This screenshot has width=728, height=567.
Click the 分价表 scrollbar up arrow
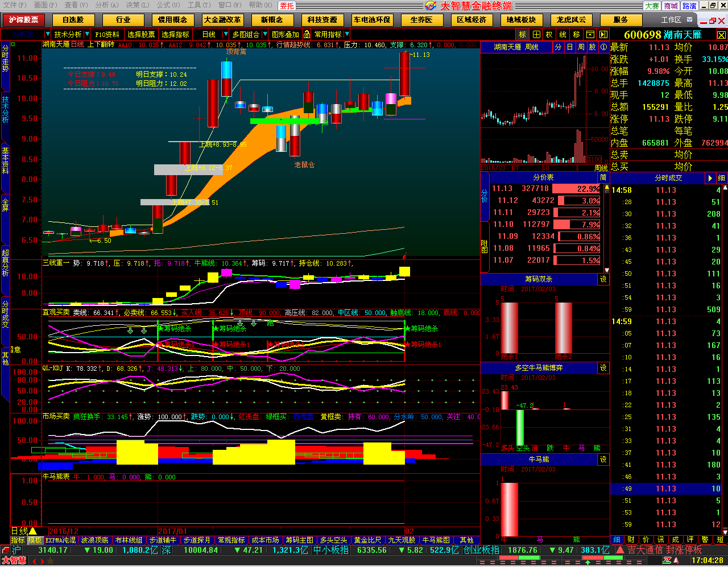click(x=607, y=188)
